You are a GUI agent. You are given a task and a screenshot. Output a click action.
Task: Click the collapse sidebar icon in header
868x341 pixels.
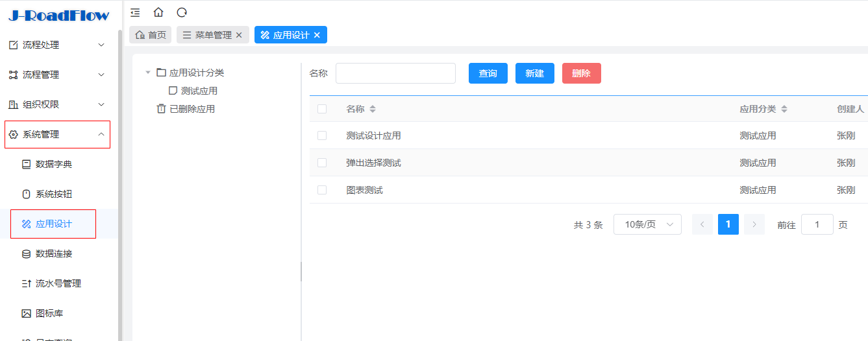click(x=135, y=12)
